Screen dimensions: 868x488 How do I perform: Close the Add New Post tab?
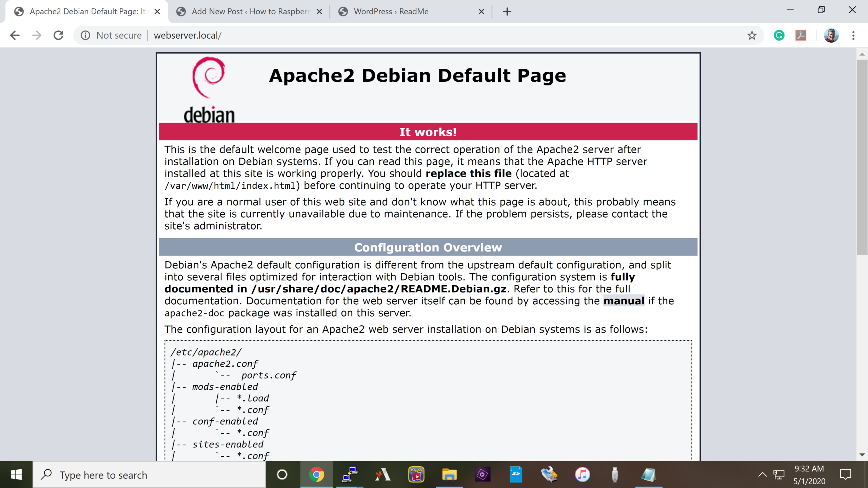click(319, 11)
